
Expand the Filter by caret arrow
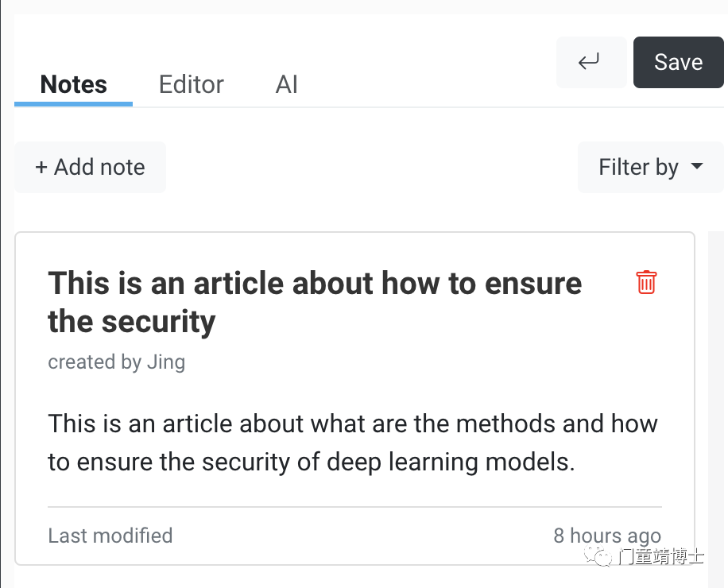point(696,166)
